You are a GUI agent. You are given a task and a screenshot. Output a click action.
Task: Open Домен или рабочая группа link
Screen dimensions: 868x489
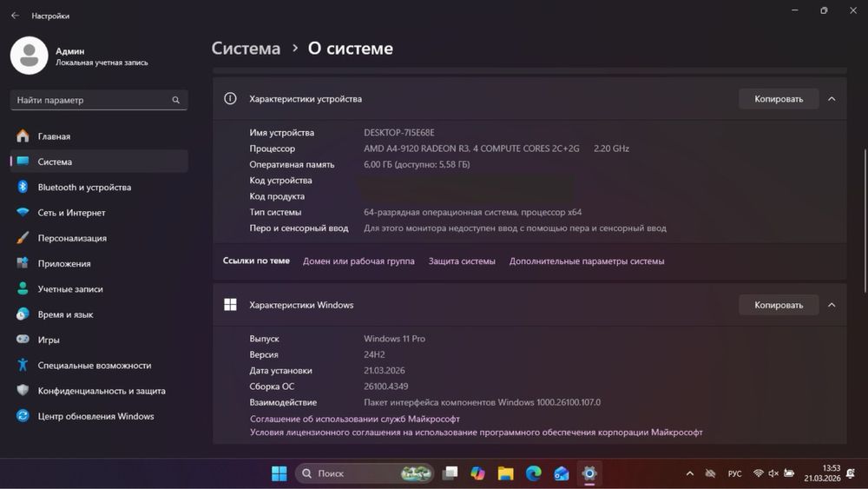coord(358,261)
